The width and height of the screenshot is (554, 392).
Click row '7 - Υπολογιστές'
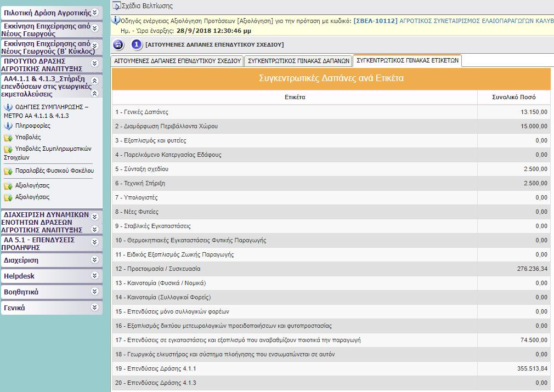coord(331,197)
